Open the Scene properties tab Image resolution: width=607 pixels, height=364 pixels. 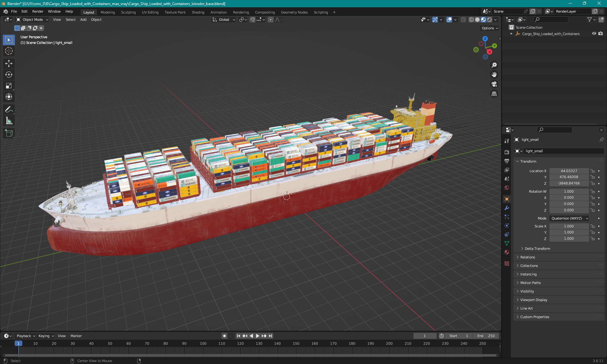pyautogui.click(x=507, y=179)
